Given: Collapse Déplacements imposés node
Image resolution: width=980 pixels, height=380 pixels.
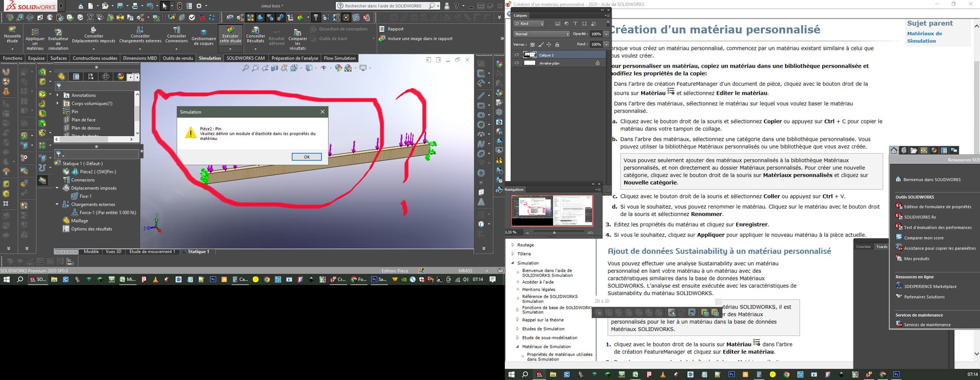Looking at the screenshot, I should click(57, 188).
